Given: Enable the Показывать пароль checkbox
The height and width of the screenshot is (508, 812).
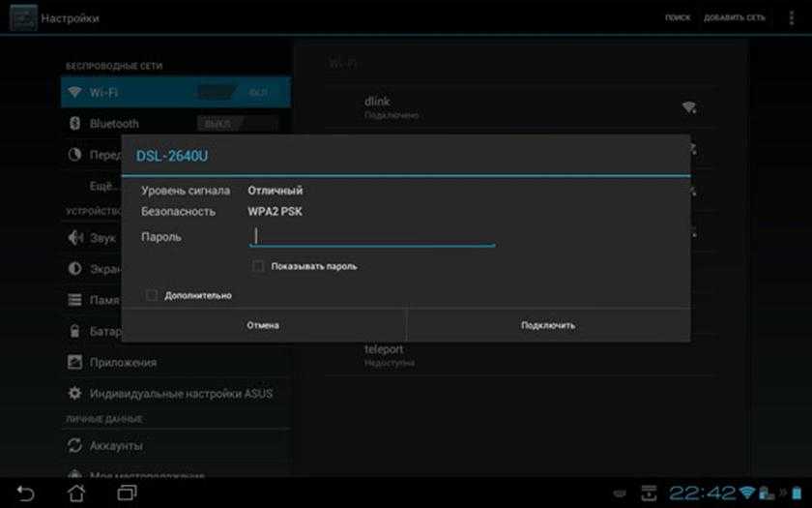Looking at the screenshot, I should [x=258, y=266].
